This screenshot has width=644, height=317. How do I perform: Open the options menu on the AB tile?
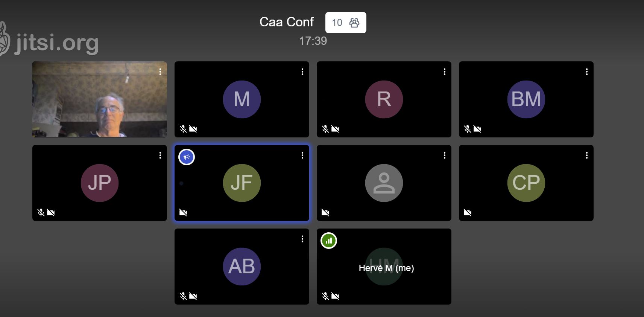(302, 239)
